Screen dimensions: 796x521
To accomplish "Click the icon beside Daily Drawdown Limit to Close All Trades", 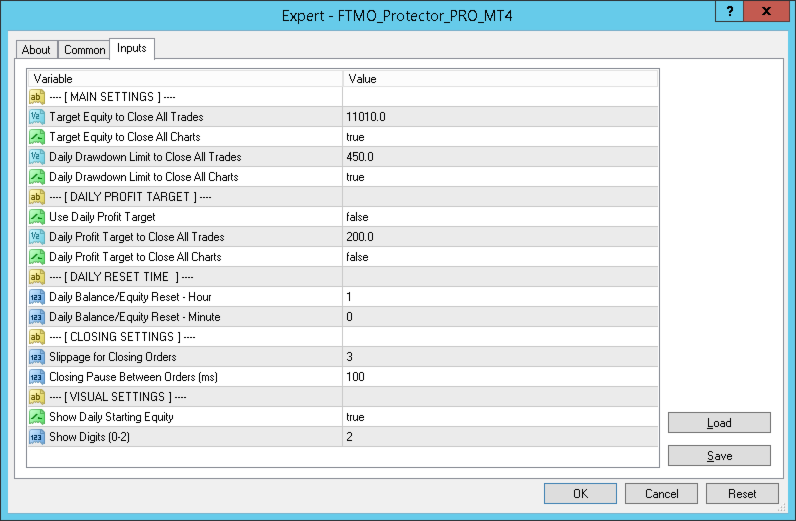I will (x=37, y=157).
